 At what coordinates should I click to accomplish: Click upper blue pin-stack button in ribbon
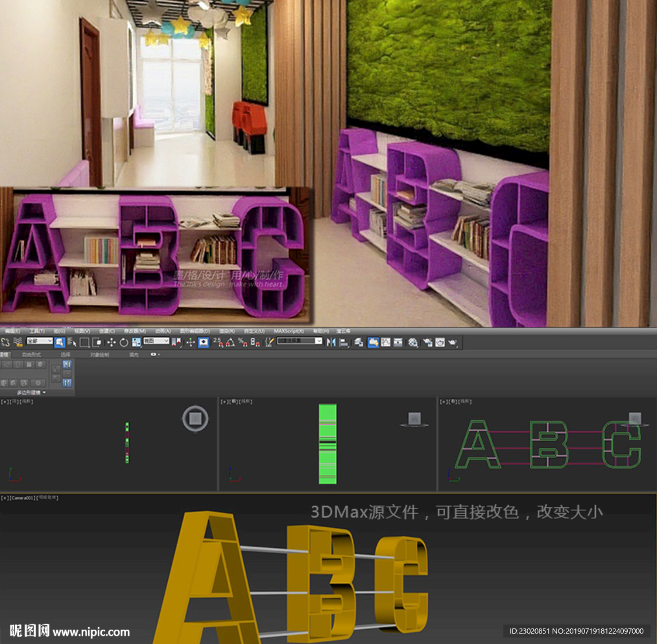(x=67, y=364)
